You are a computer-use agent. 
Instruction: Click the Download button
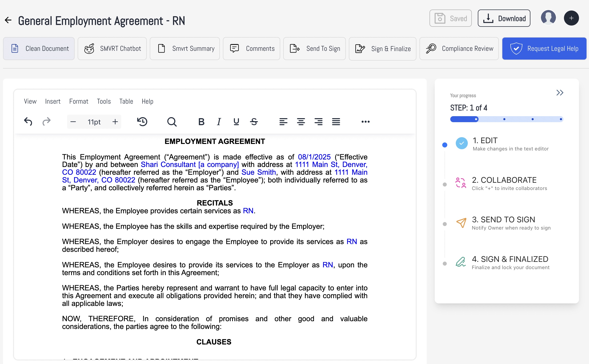click(x=504, y=18)
